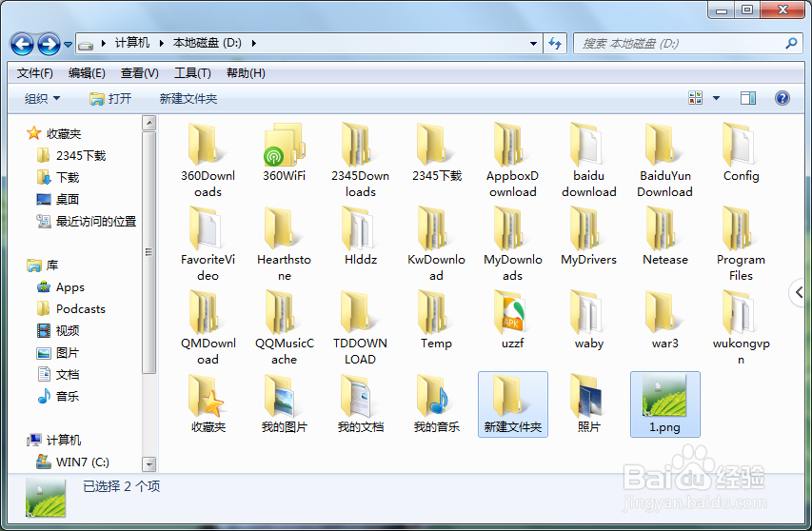Open 最近访问的位置 in sidebar
Screen dimensions: 812x531
[86, 222]
